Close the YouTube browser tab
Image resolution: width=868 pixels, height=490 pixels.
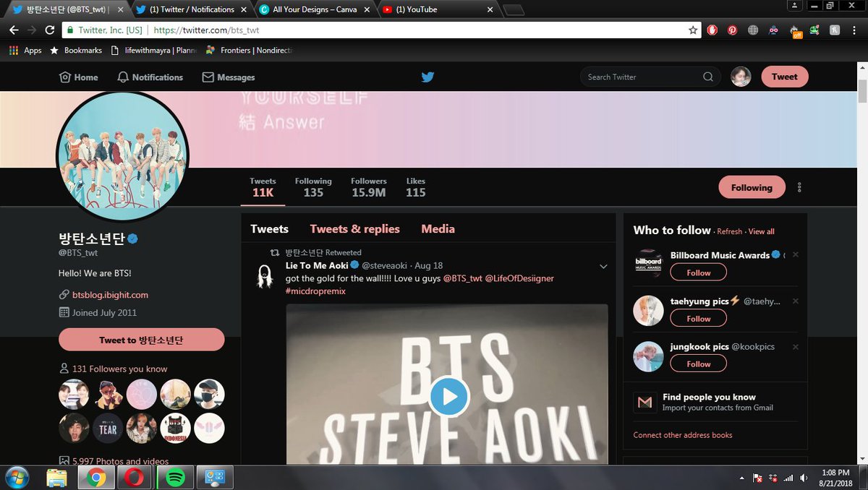[x=490, y=9]
